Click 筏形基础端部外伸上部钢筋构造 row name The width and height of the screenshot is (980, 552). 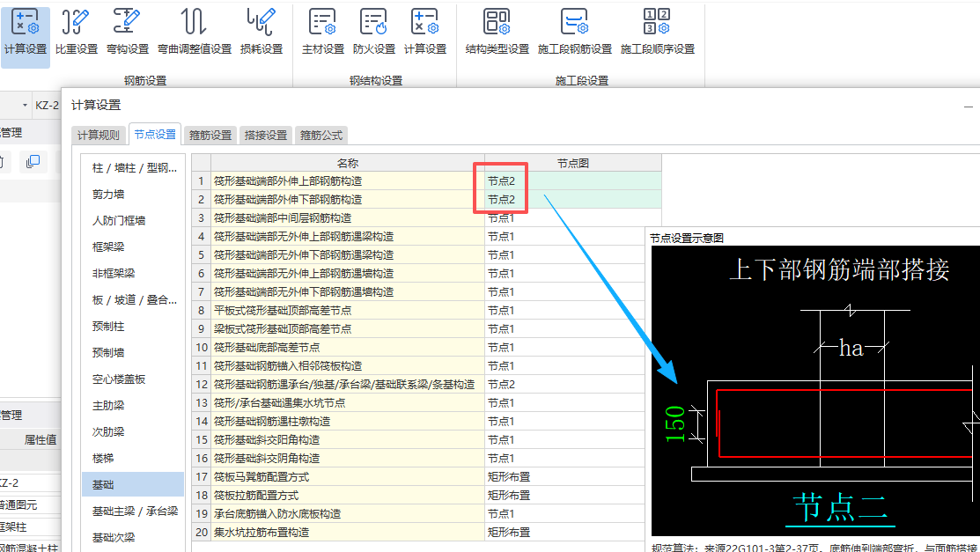(x=348, y=180)
